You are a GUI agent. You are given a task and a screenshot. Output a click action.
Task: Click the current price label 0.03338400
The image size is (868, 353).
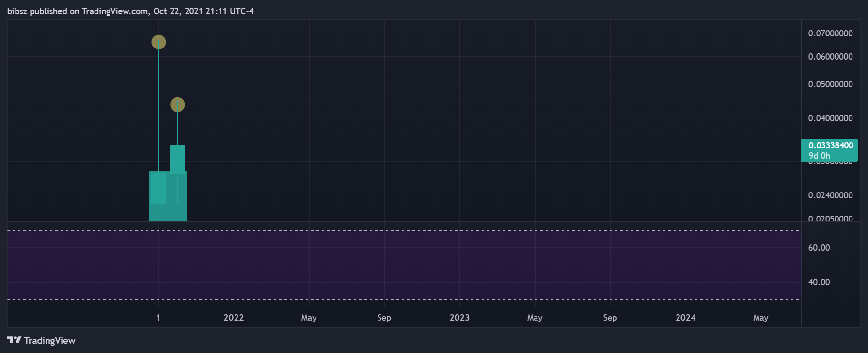click(x=831, y=145)
